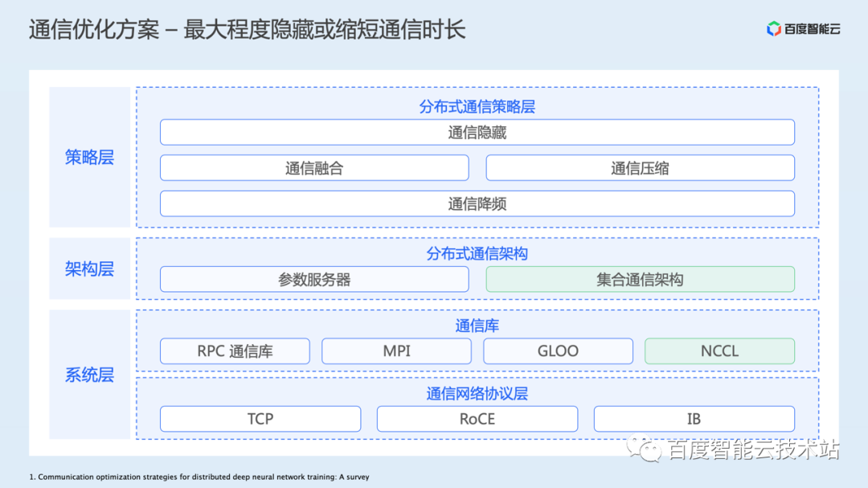
Task: Click the TCP protocol box
Action: pyautogui.click(x=260, y=419)
